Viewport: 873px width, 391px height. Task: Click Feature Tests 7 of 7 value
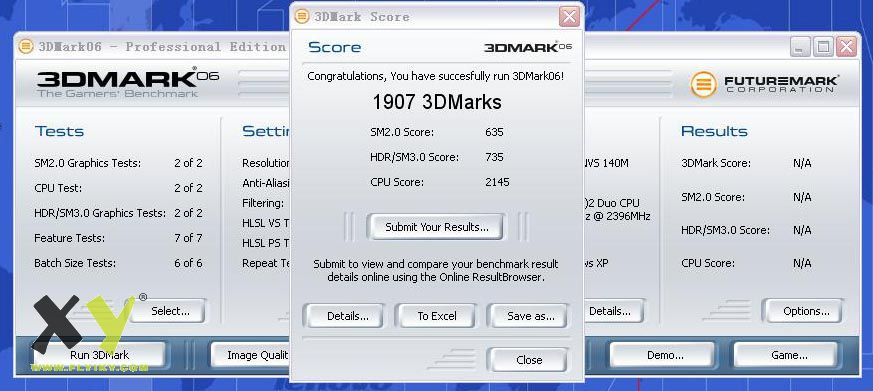tap(188, 238)
